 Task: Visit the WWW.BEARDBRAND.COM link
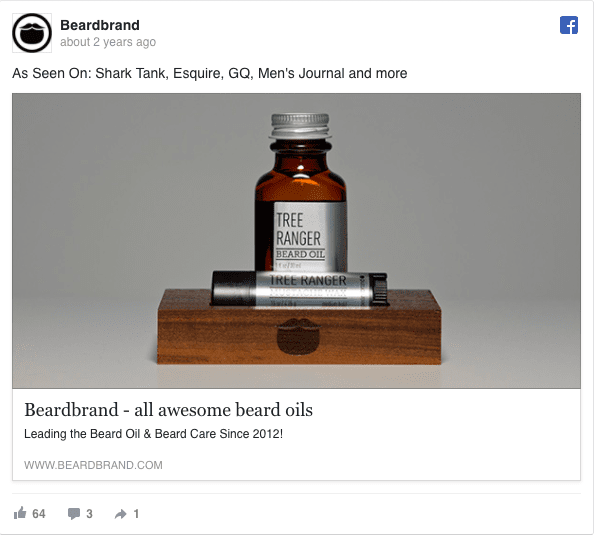(x=93, y=465)
